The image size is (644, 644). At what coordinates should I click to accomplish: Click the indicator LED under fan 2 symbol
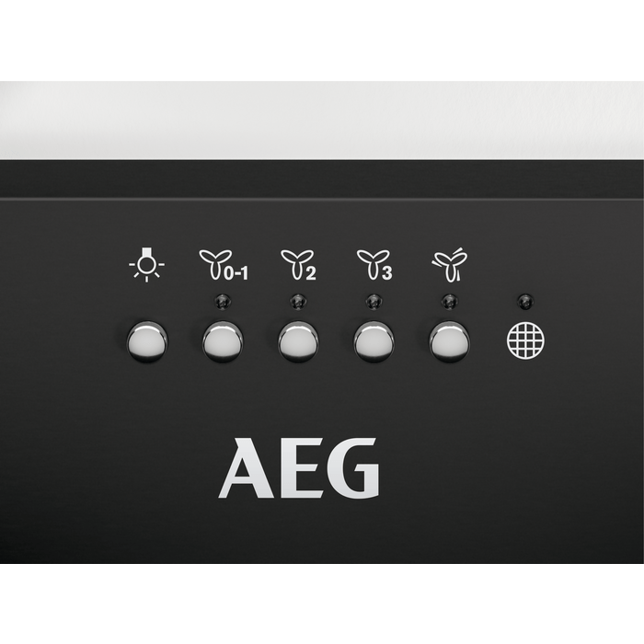pyautogui.click(x=298, y=302)
